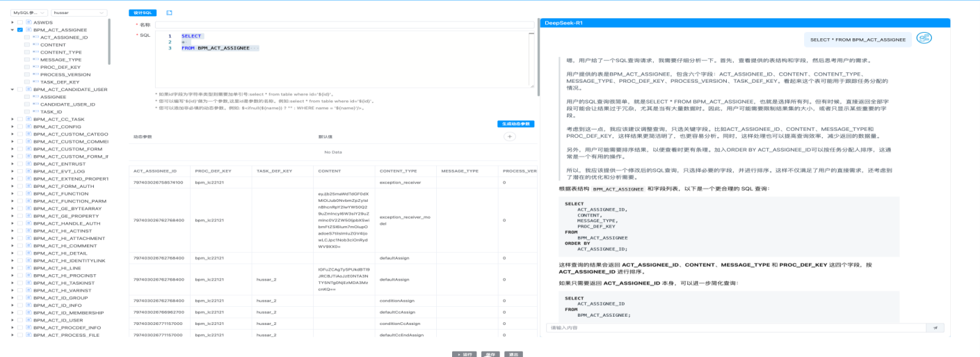This screenshot has height=357, width=980.
Task: Click the table icon next to ASWDS
Action: (x=28, y=22)
